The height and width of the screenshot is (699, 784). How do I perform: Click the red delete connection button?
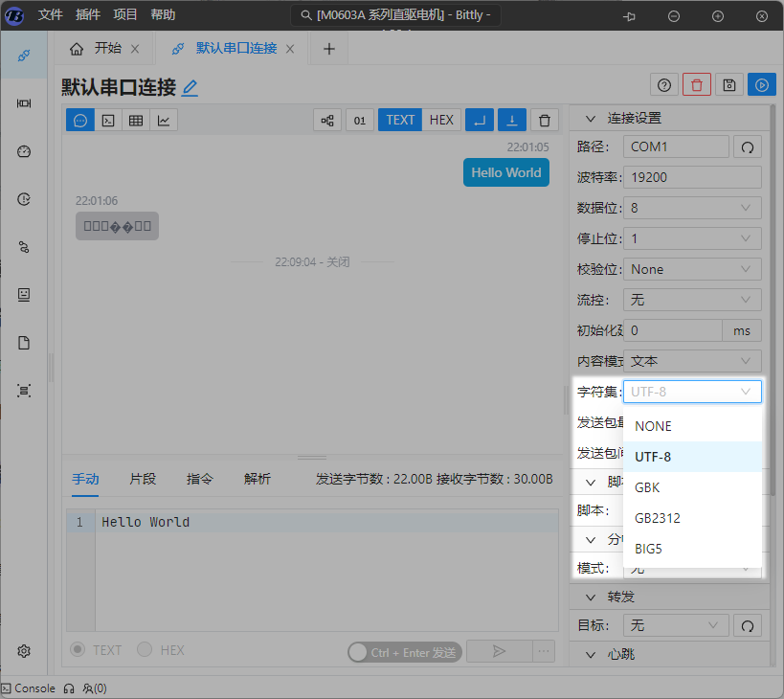point(697,84)
